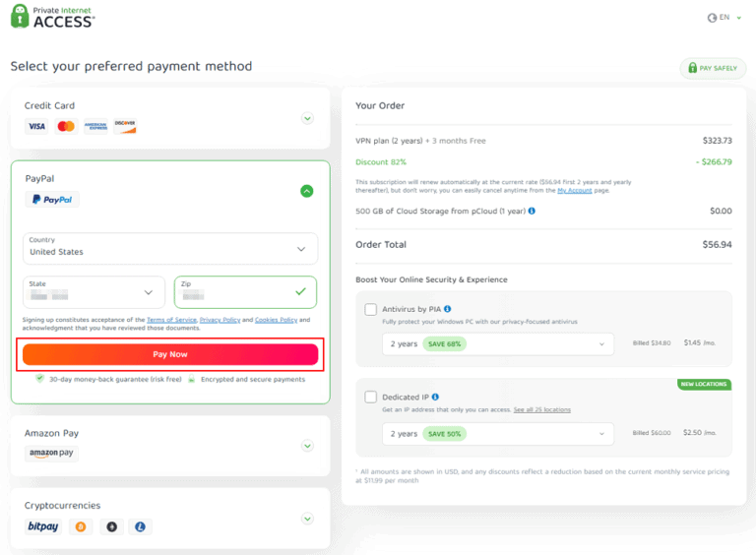Click the American Express icon
This screenshot has height=555, width=756.
95,127
